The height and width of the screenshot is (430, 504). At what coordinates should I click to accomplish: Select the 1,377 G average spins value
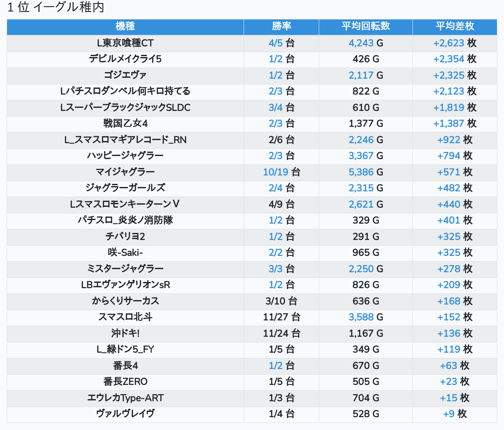[x=366, y=123]
